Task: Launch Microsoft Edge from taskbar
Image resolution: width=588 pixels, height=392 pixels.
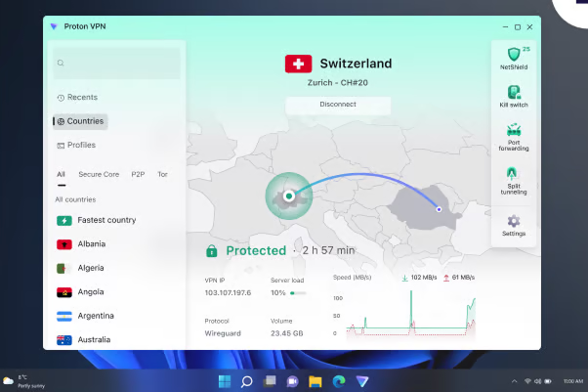Action: [x=339, y=381]
